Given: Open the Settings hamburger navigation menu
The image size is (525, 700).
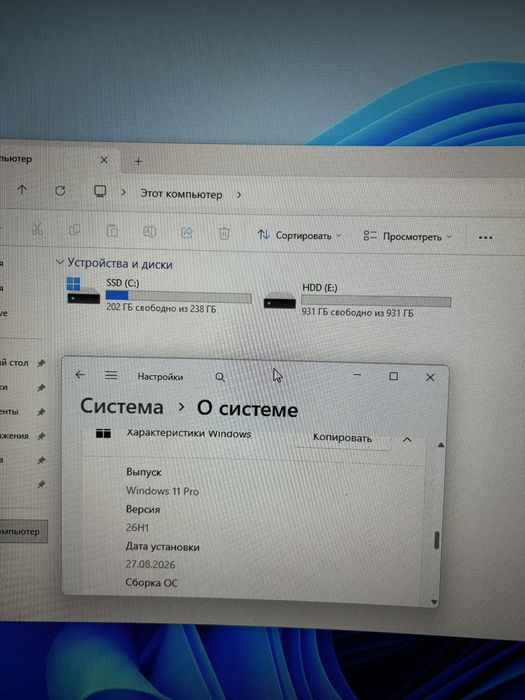Looking at the screenshot, I should point(111,375).
